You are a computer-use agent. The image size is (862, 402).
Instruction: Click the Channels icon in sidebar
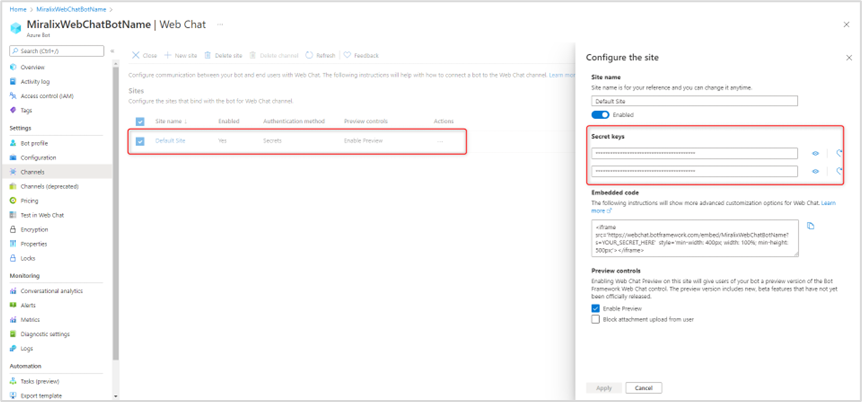tap(13, 172)
